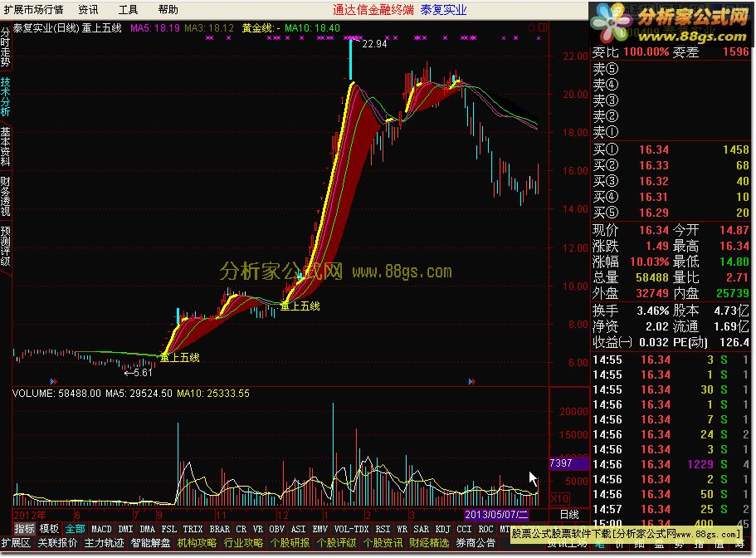Choose the KDJ indicator
The width and height of the screenshot is (756, 558).
tap(442, 529)
